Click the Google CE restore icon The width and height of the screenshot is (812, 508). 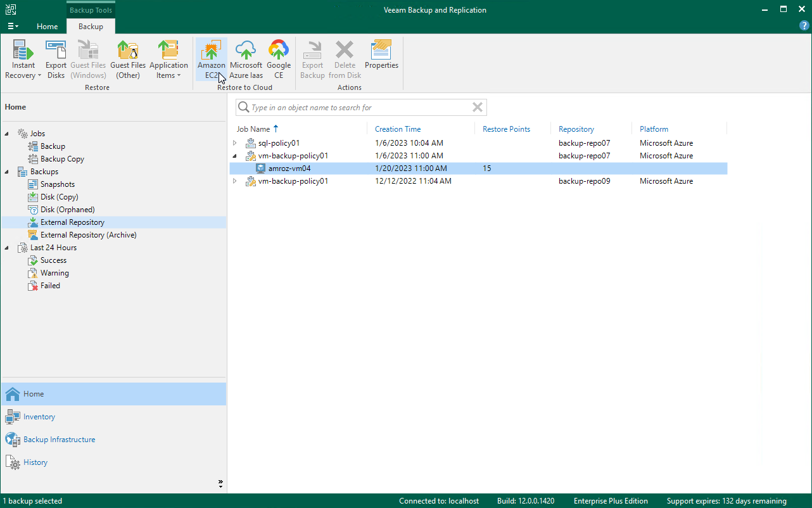278,60
